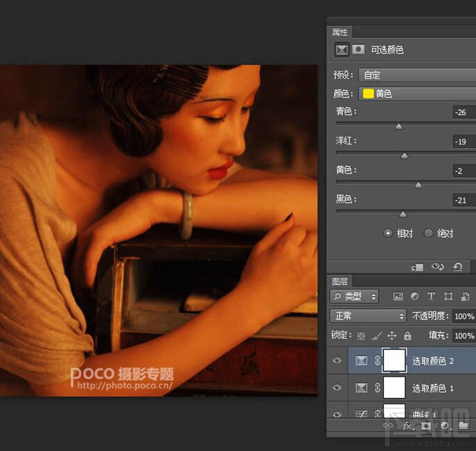Click link layers icon in Layers footer
Viewport: 476px width, 451px height.
click(387, 425)
